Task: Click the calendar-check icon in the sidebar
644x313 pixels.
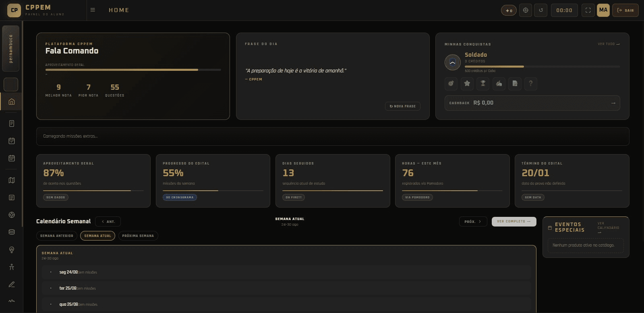Action: 12,141
